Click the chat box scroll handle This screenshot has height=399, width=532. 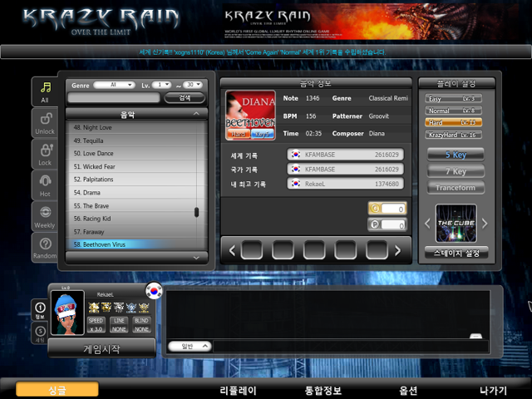(476, 336)
